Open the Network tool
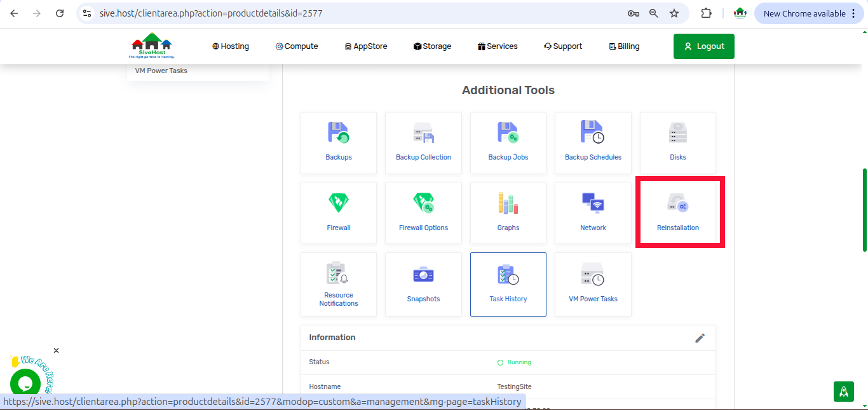This screenshot has width=868, height=410. (593, 213)
